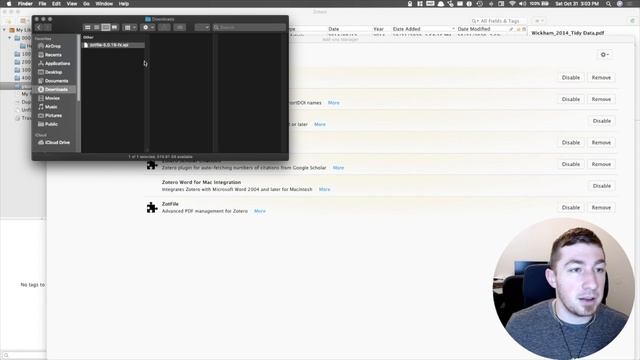This screenshot has width=640, height=360.
Task: Open the Help menu
Action: click(x=124, y=4)
